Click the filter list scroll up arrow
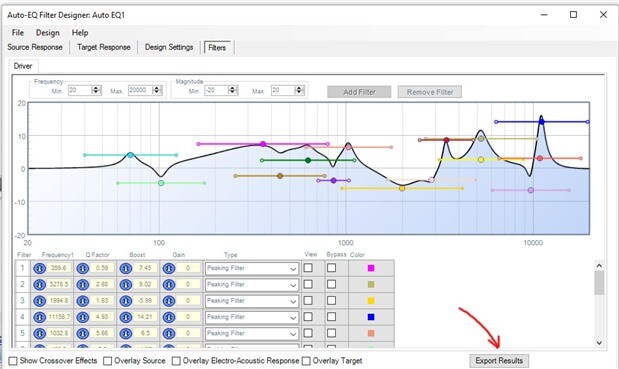 [x=599, y=266]
